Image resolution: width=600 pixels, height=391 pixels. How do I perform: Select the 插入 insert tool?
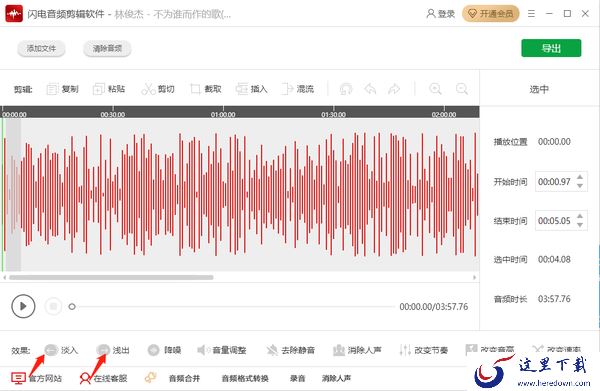pyautogui.click(x=251, y=89)
